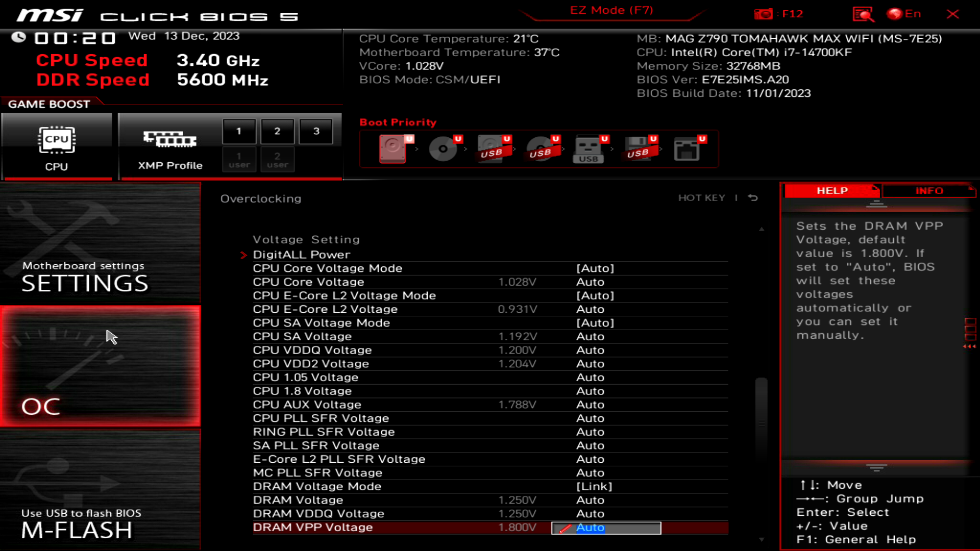
Task: Select XMP Profile 3
Action: pyautogui.click(x=316, y=131)
